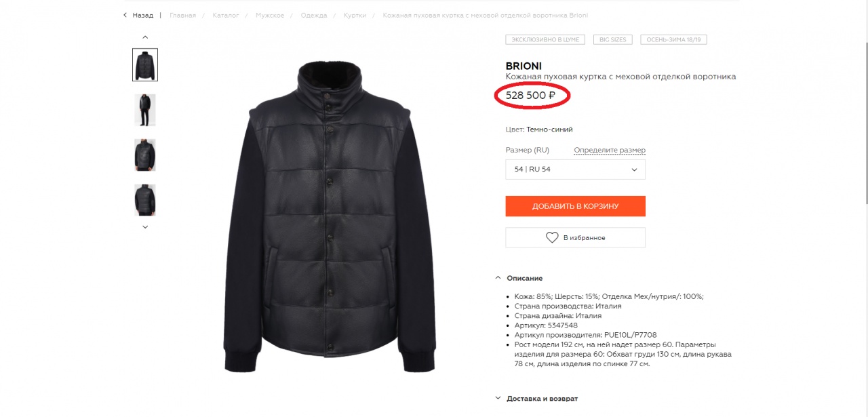Viewport: 868px width, 417px height.
Task: Collapse the Описание section
Action: pos(498,278)
